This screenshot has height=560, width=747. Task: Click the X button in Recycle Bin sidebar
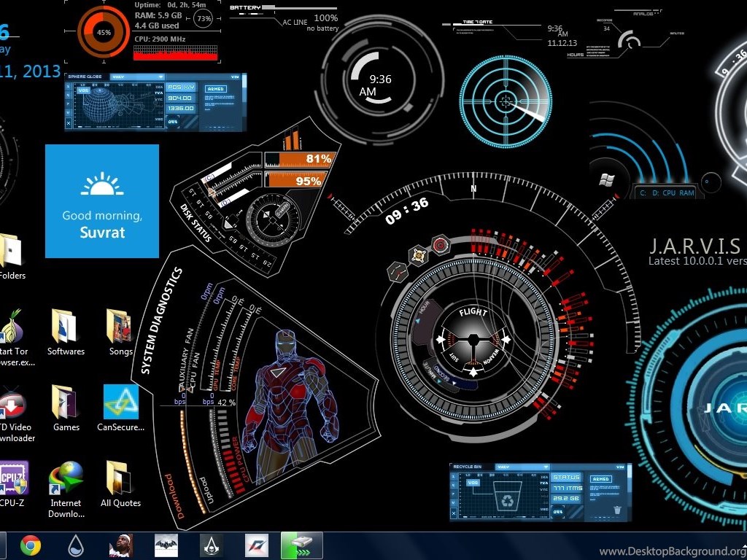point(453,514)
